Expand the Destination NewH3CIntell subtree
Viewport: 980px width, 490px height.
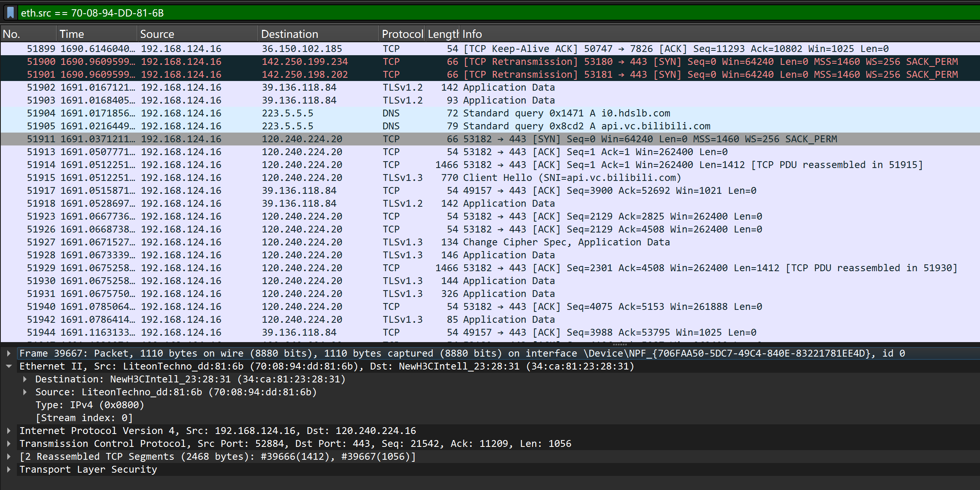tap(25, 379)
